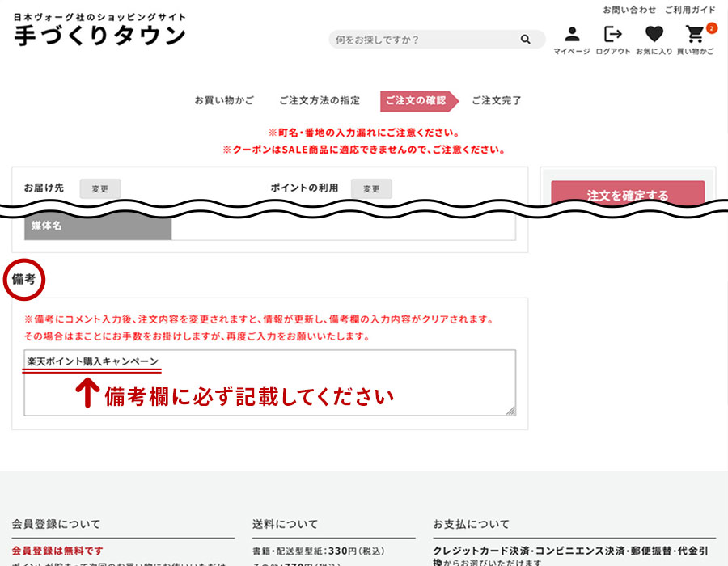Open お気に入り favorites heart icon
The image size is (728, 566).
(654, 34)
